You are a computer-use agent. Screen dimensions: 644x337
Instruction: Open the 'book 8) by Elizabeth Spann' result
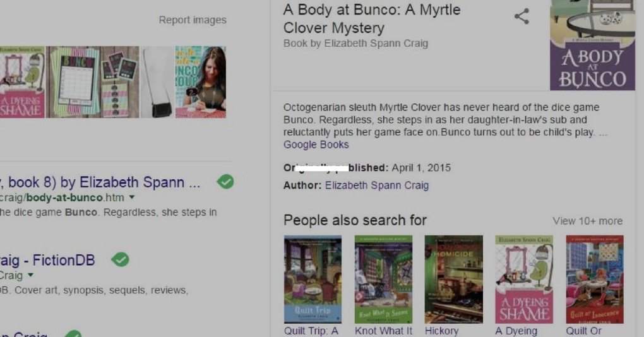[100, 182]
